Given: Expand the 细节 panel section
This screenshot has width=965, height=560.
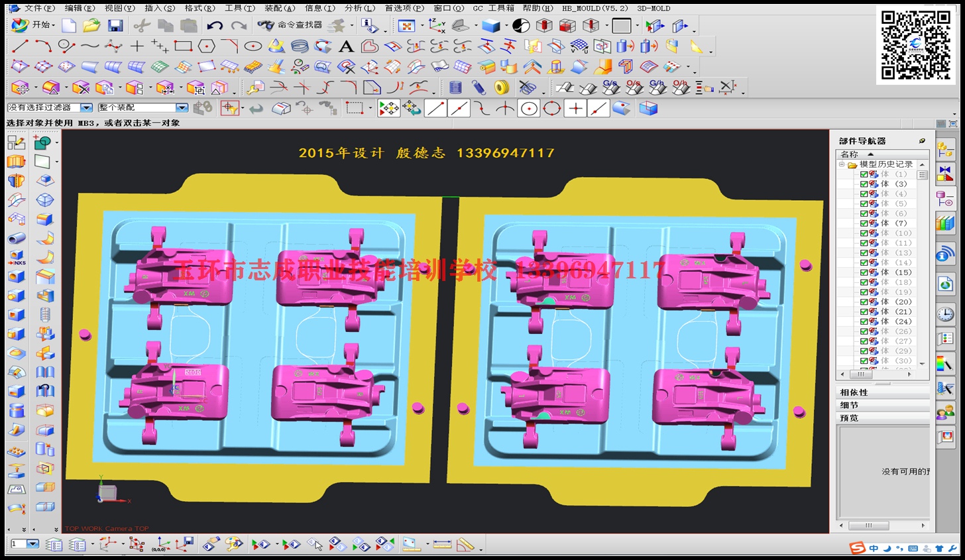Looking at the screenshot, I should coord(883,405).
